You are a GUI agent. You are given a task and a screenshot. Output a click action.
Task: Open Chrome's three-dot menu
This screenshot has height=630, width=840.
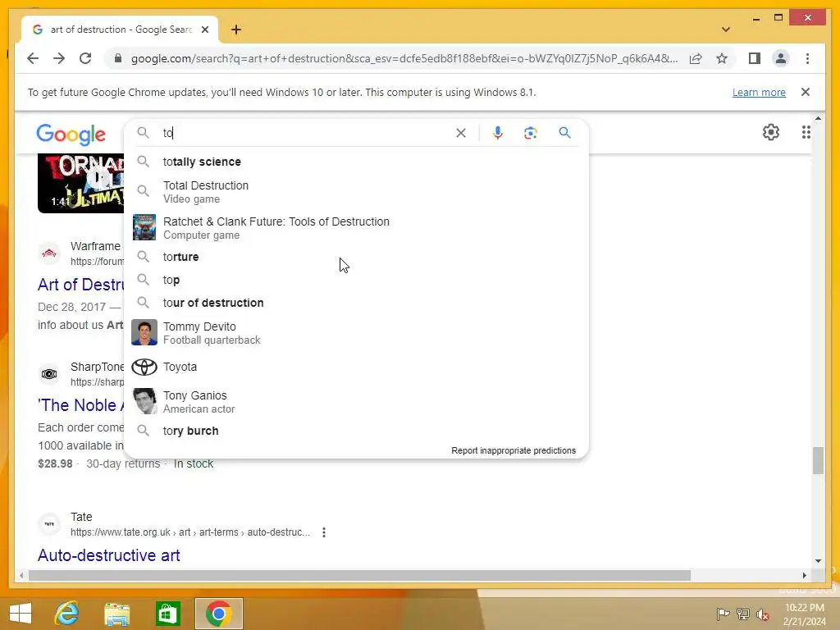click(x=807, y=58)
